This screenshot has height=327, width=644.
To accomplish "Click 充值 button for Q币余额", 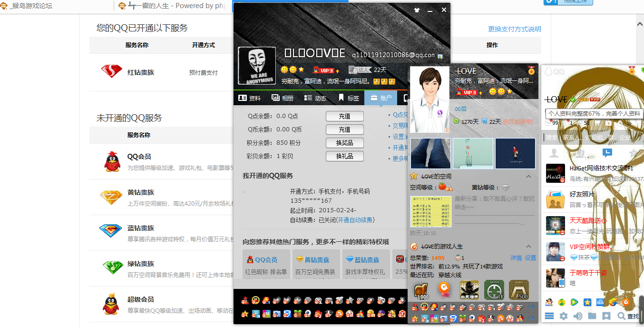I will [345, 129].
